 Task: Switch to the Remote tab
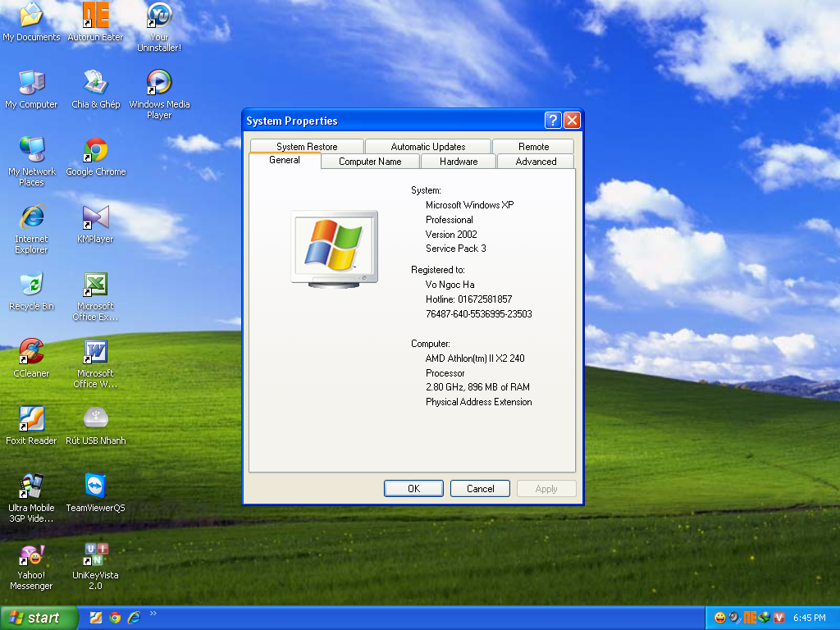pos(533,146)
